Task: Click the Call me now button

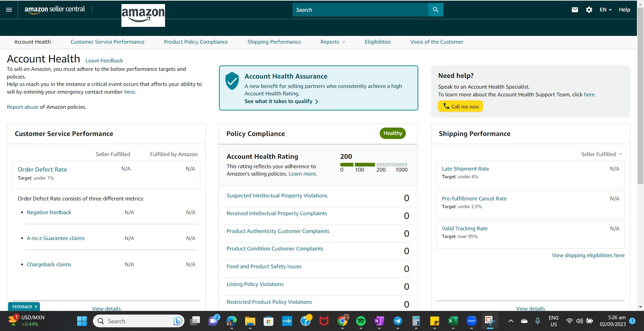Action: point(461,106)
